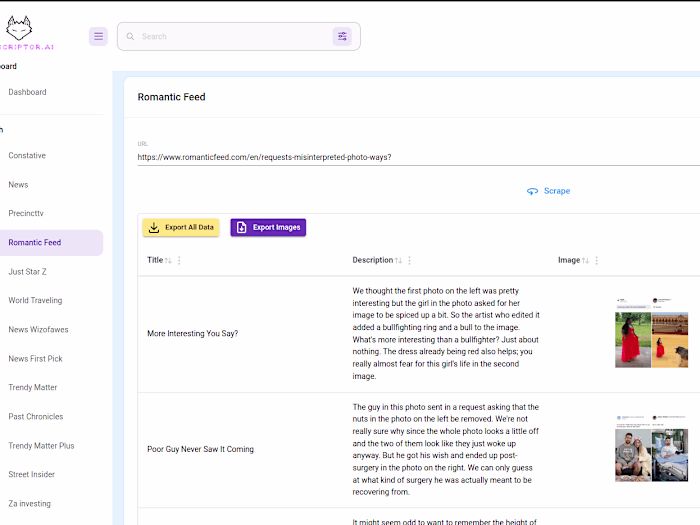Screen dimensions: 700x525
Task: Open Description column options menu
Action: pyautogui.click(x=409, y=260)
